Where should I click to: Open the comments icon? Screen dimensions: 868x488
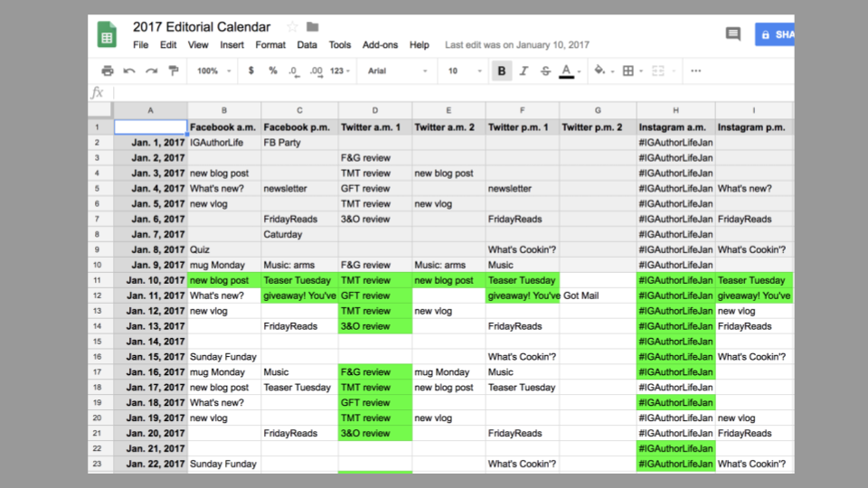click(x=733, y=34)
